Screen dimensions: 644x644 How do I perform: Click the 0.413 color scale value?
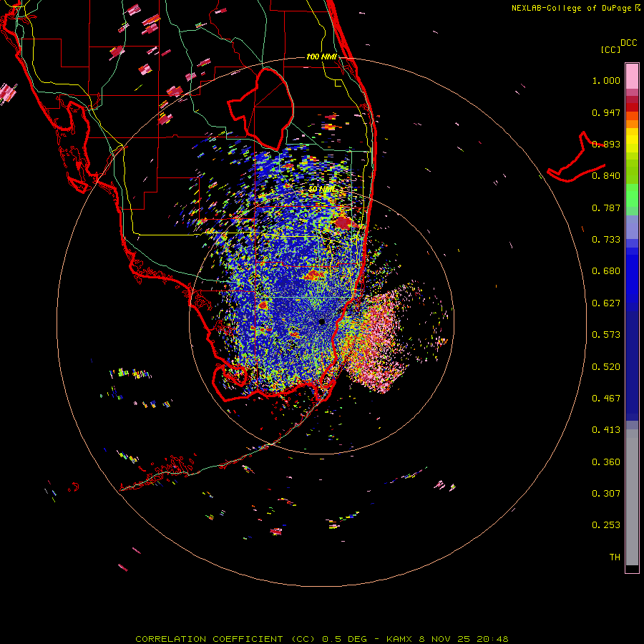[x=606, y=430]
